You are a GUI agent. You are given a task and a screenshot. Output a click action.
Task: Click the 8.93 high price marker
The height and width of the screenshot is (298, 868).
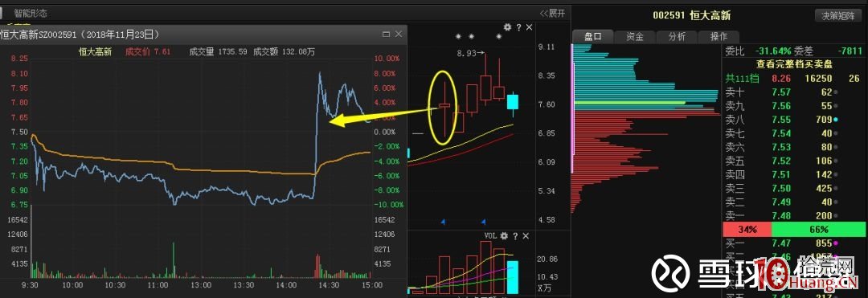tap(471, 53)
